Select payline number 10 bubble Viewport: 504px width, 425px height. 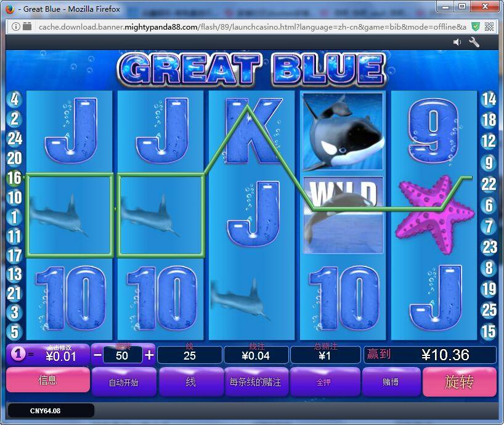coord(14,197)
